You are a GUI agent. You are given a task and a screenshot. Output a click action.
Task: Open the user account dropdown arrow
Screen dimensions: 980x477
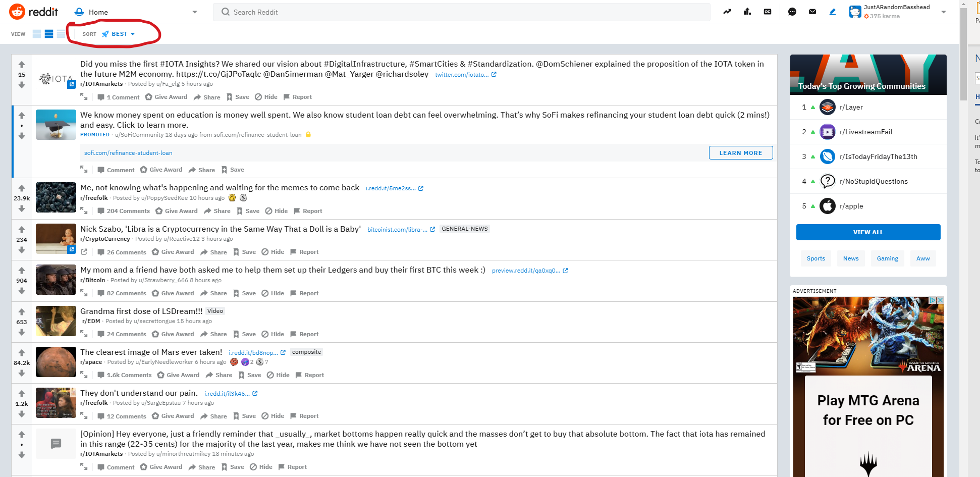click(x=944, y=12)
